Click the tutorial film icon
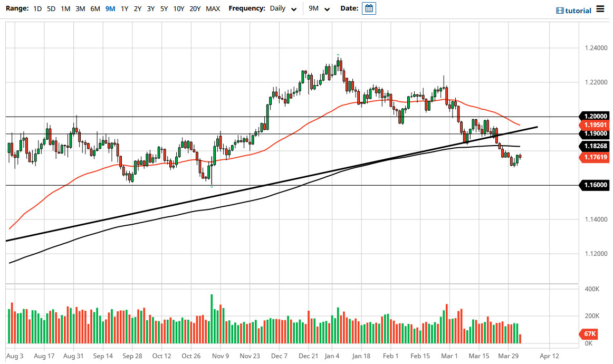 [x=560, y=11]
